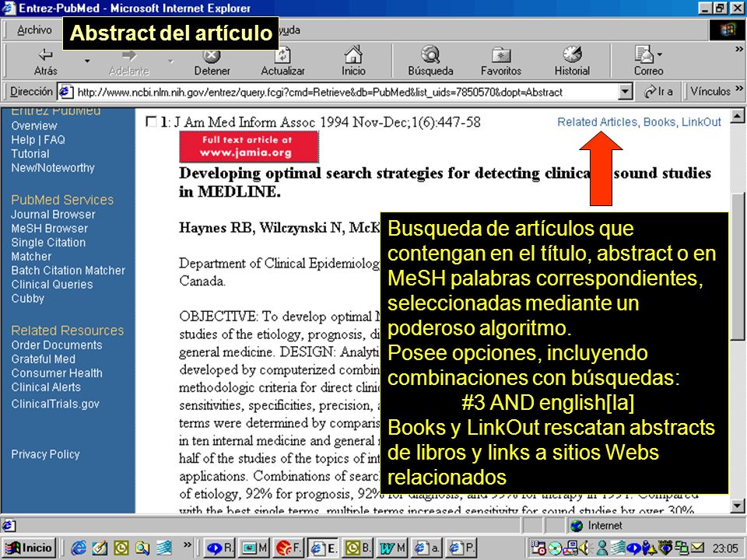Open the Inicio home page icon
The image size is (747, 560).
(353, 61)
